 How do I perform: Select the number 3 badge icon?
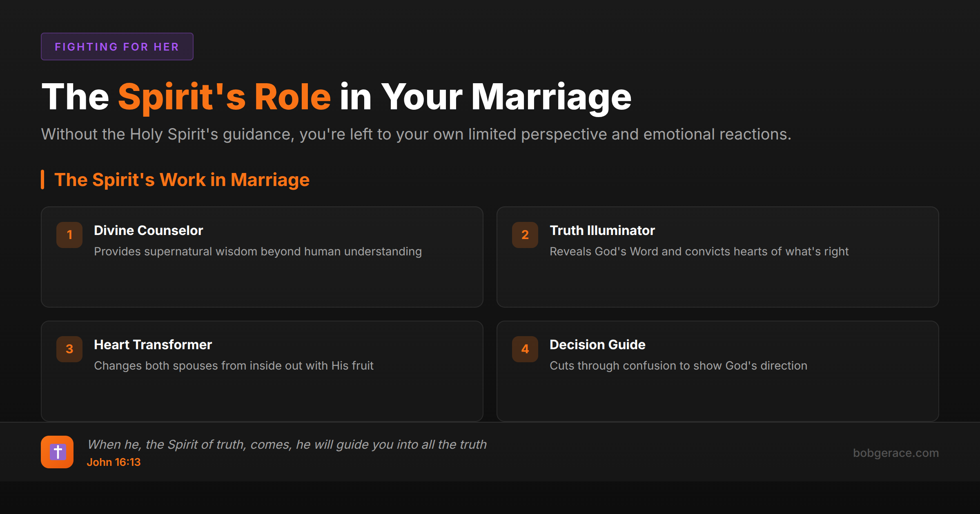pyautogui.click(x=69, y=349)
